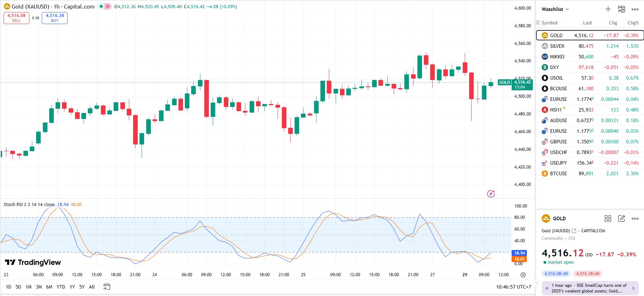
Task: Click the note edit icon beside GOLD
Action: click(x=621, y=218)
